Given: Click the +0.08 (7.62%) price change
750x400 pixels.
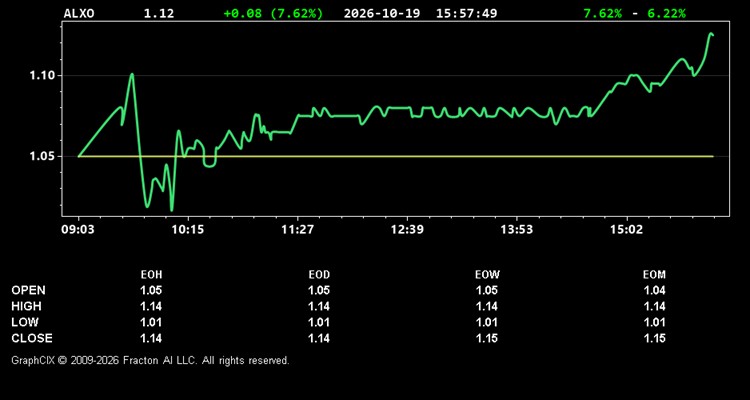Looking at the screenshot, I should point(273,13).
